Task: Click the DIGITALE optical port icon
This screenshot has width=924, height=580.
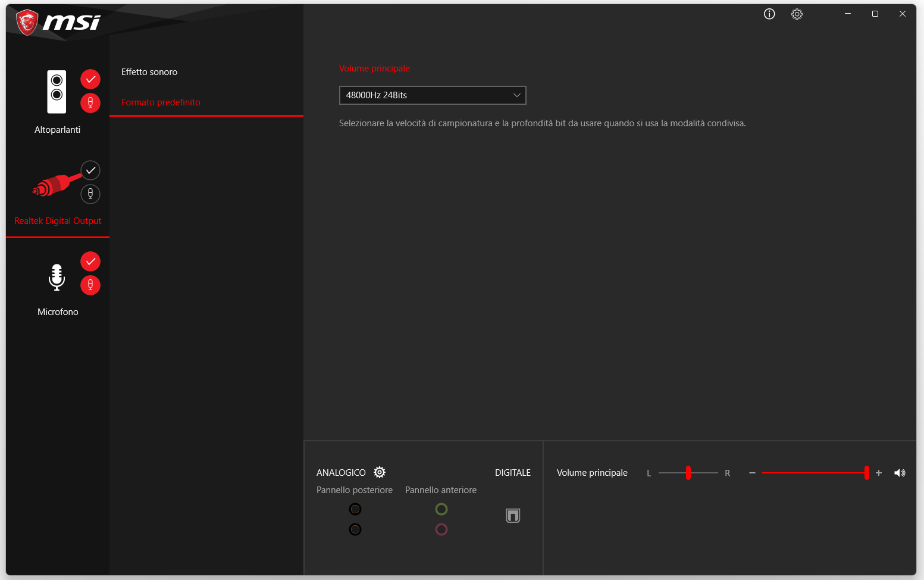Action: 513,516
